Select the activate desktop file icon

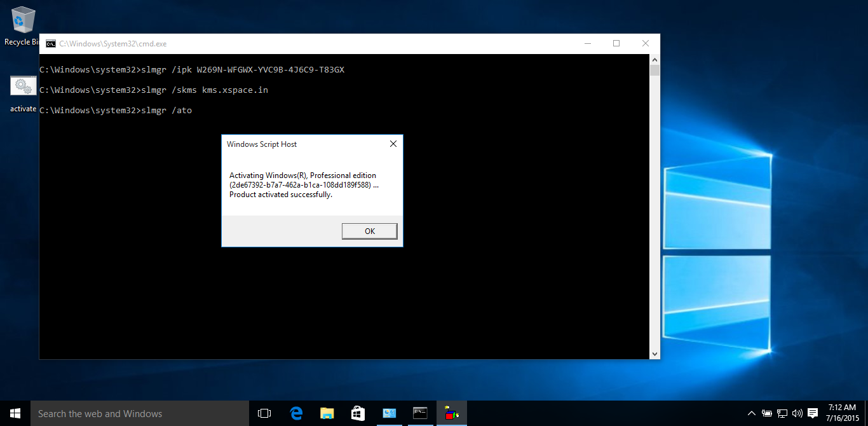23,94
